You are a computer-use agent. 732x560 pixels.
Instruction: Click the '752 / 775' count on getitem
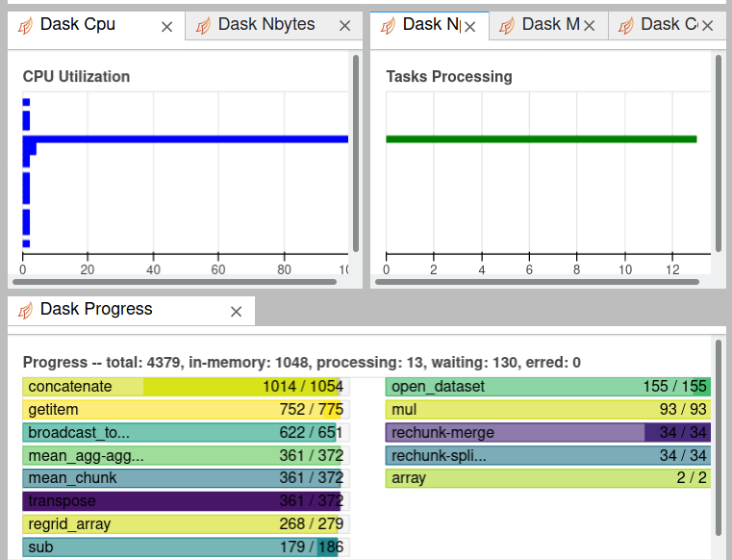(312, 410)
